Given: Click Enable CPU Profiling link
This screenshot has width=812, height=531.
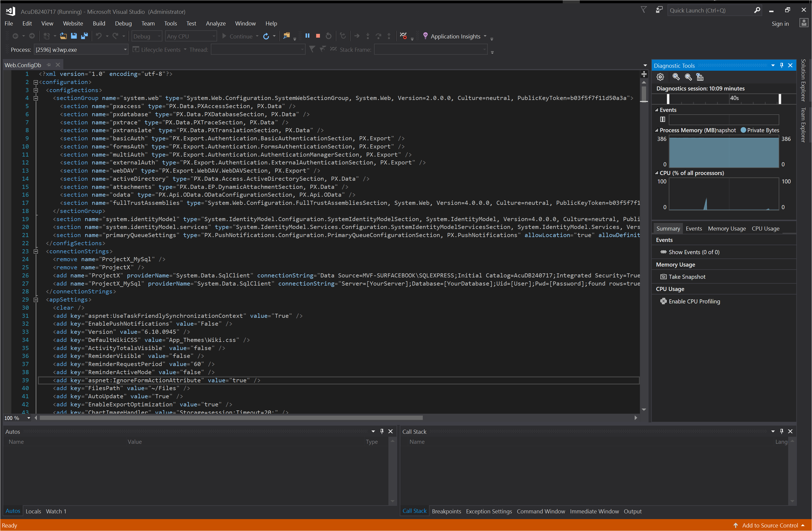Looking at the screenshot, I should point(694,301).
